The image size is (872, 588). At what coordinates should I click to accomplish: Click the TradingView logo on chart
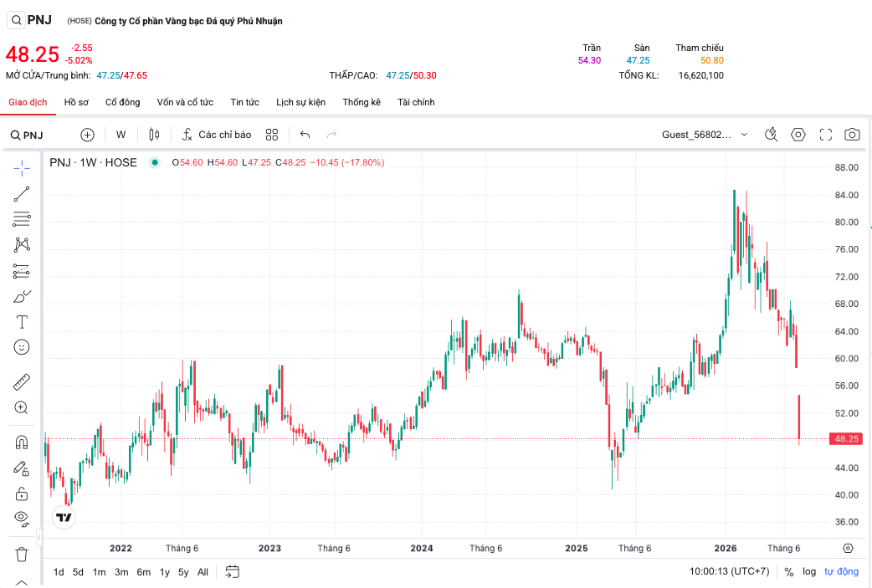tap(64, 518)
